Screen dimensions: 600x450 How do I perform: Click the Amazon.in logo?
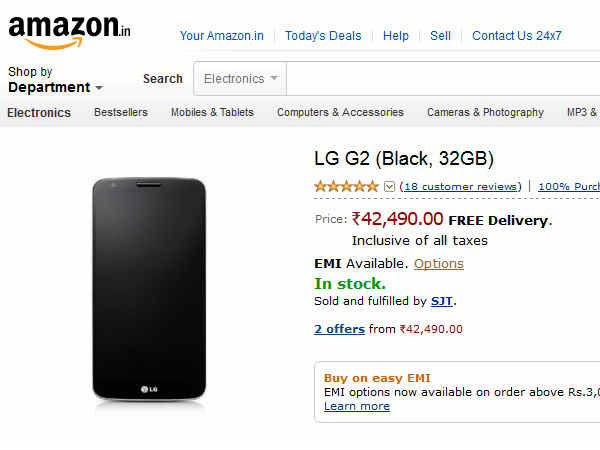69,30
